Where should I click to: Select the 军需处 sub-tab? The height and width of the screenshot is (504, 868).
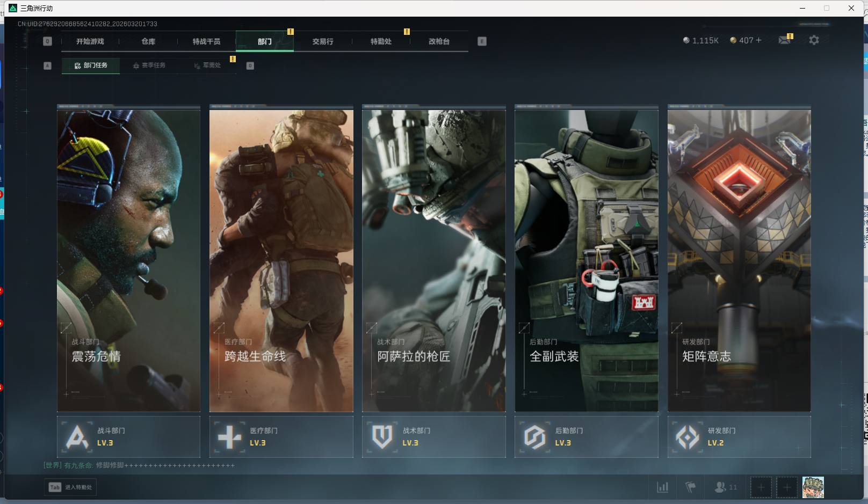click(207, 65)
